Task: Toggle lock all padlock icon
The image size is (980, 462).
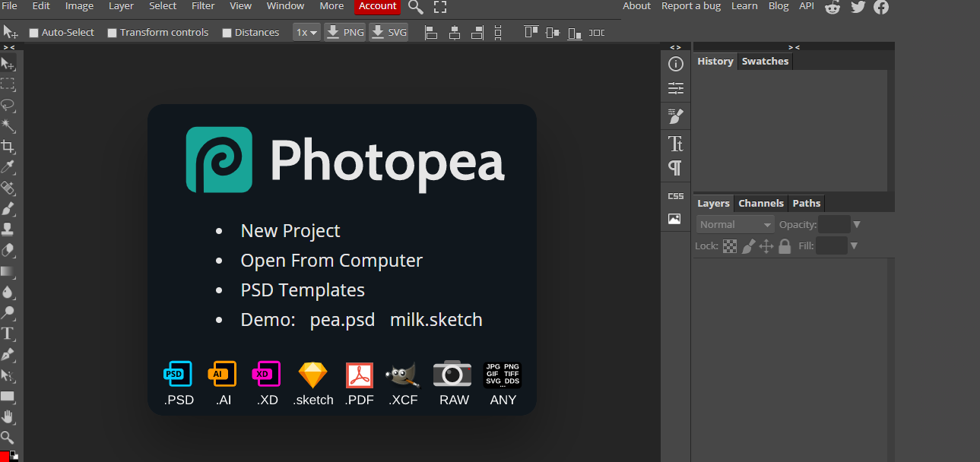Action: [x=785, y=246]
